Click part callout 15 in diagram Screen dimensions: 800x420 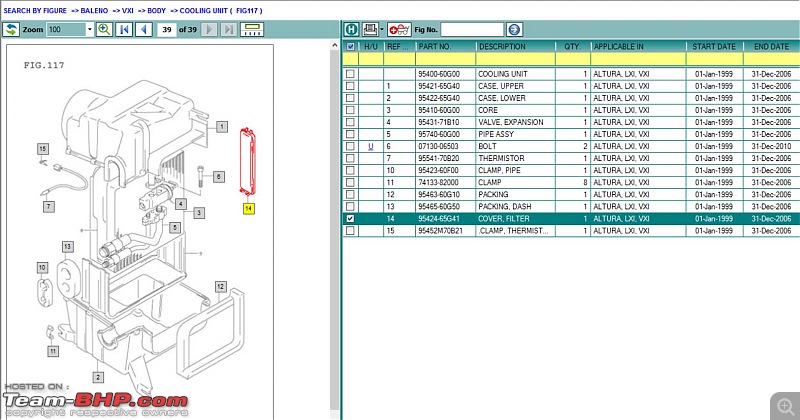click(x=42, y=149)
